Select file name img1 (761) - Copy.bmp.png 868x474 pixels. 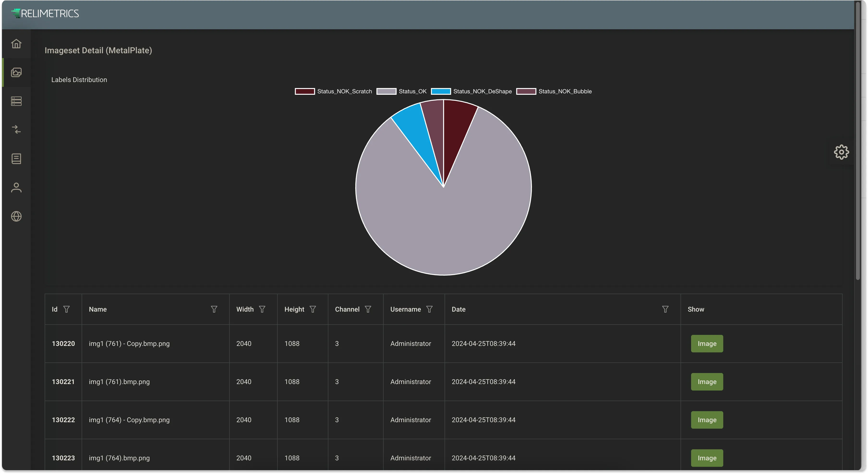pos(129,343)
